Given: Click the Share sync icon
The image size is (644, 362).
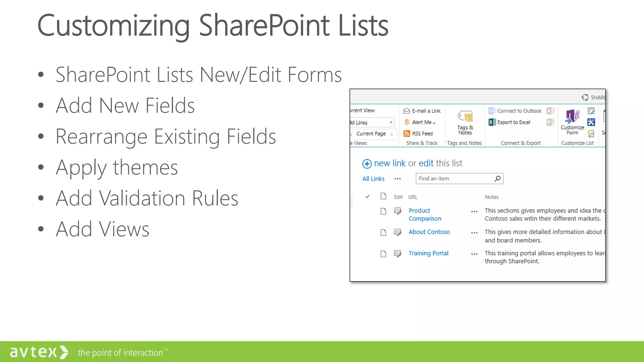Looking at the screenshot, I should [x=585, y=97].
